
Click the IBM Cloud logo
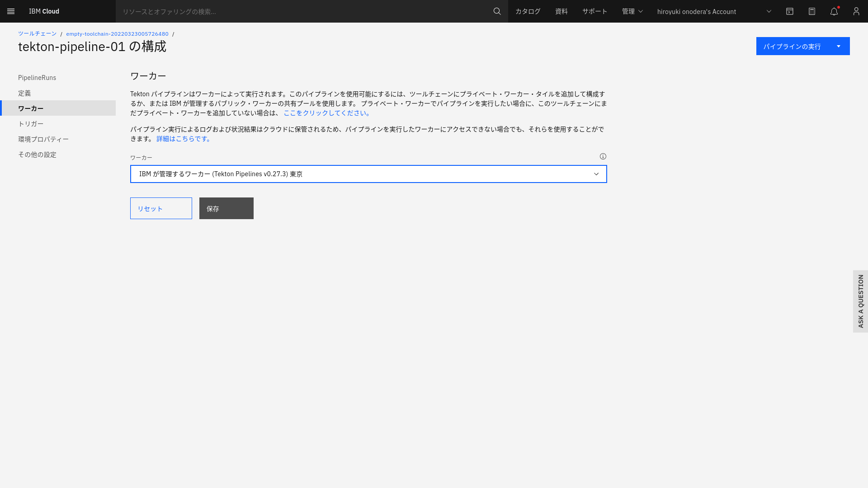pos(44,11)
